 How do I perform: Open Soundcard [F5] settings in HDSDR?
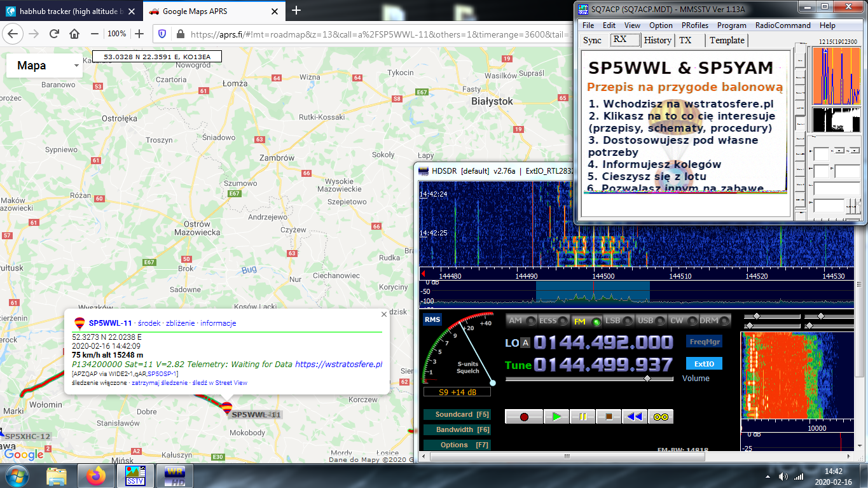coord(457,415)
